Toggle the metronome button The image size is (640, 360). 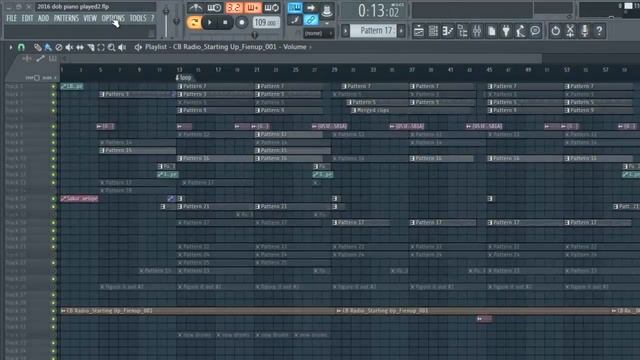(x=195, y=7)
